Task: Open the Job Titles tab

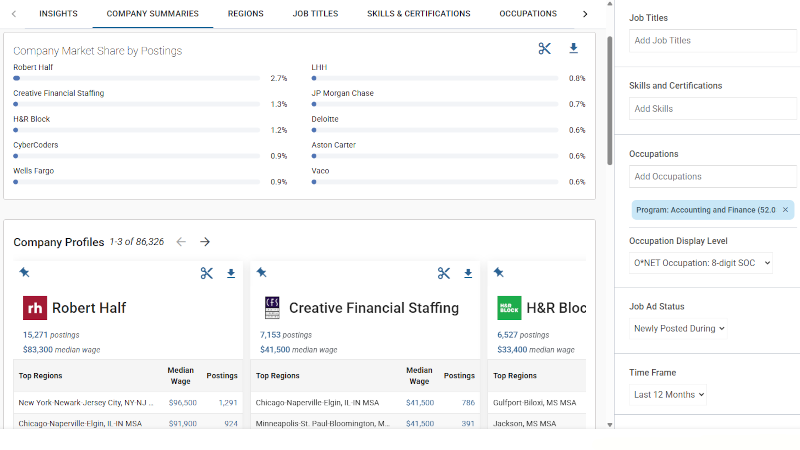Action: pyautogui.click(x=315, y=14)
